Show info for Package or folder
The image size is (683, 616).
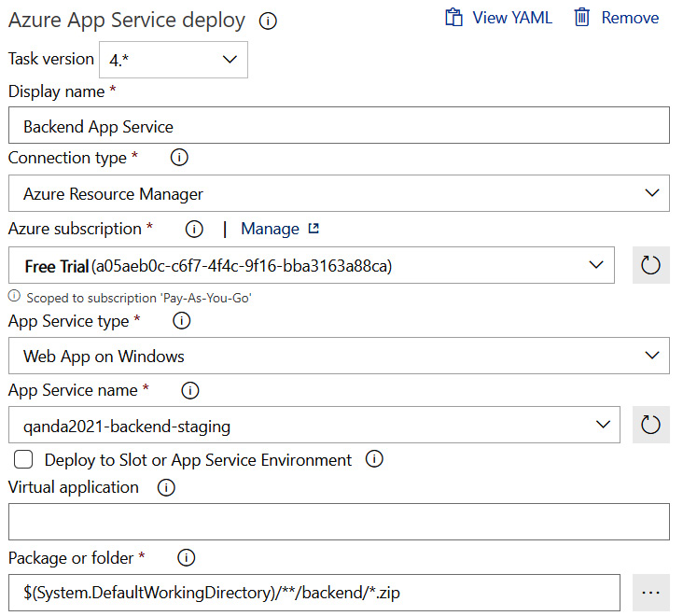click(x=187, y=557)
